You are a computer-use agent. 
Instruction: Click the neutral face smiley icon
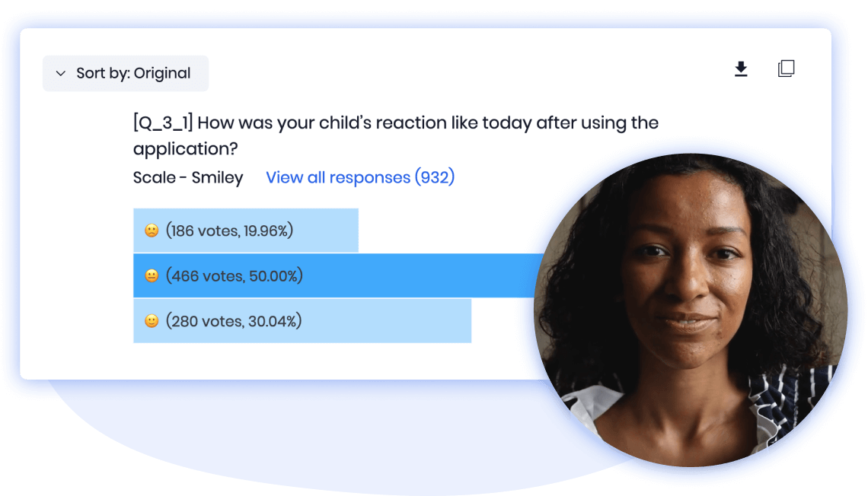coord(151,276)
